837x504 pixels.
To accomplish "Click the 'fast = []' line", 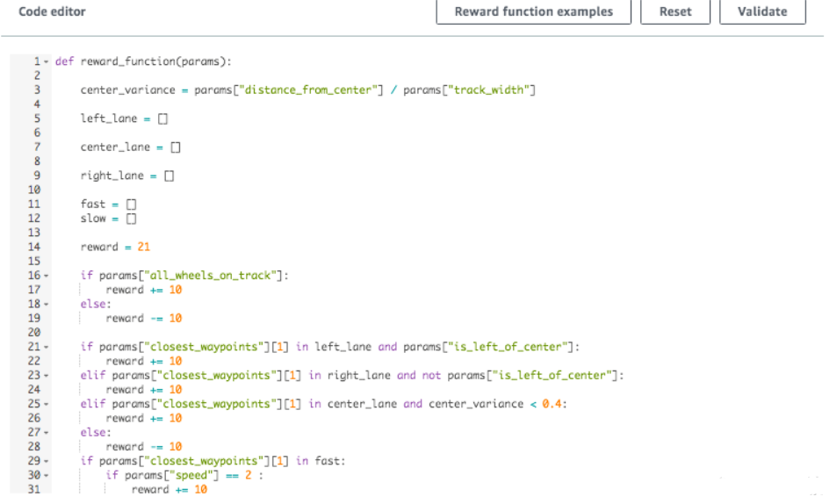I will 108,204.
